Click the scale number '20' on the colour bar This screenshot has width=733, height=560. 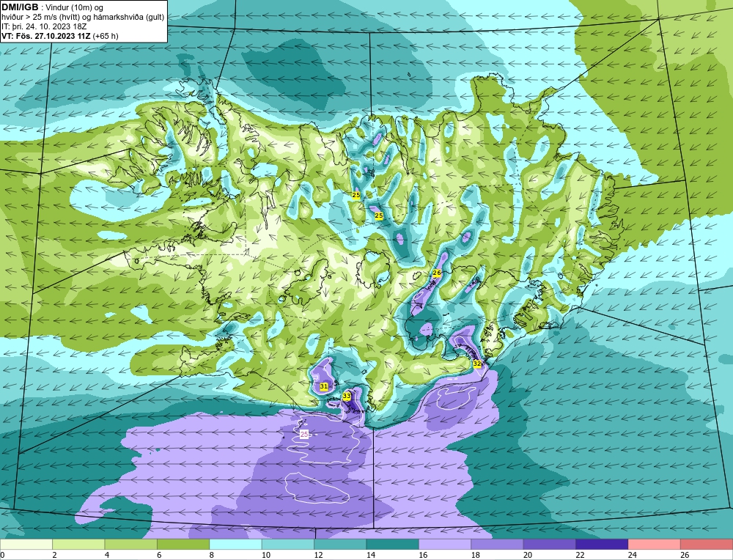click(x=528, y=555)
